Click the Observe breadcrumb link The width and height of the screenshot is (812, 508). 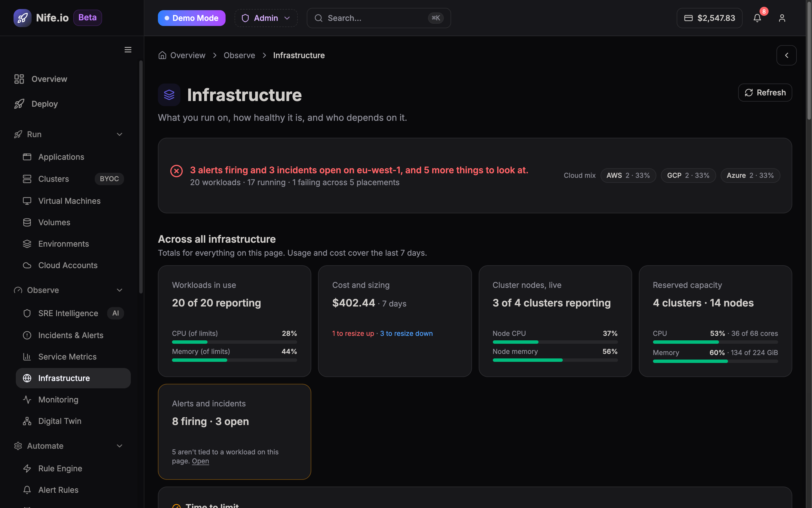click(x=239, y=55)
